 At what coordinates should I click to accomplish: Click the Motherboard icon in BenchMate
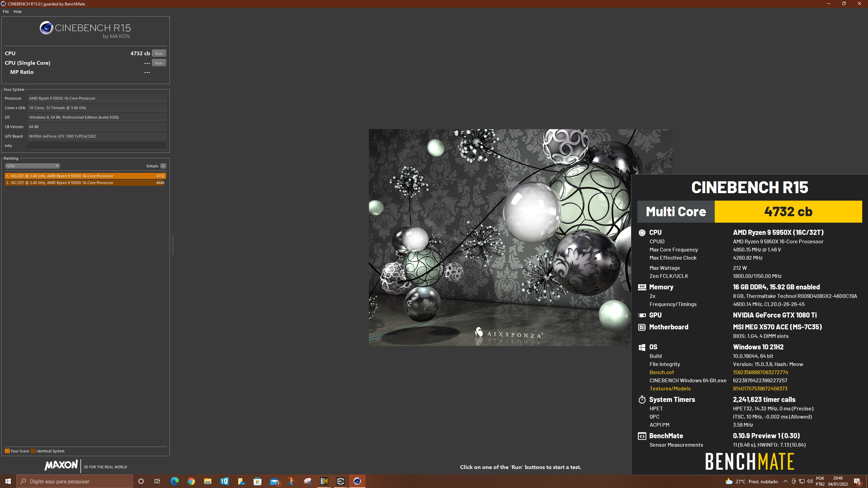tap(642, 327)
